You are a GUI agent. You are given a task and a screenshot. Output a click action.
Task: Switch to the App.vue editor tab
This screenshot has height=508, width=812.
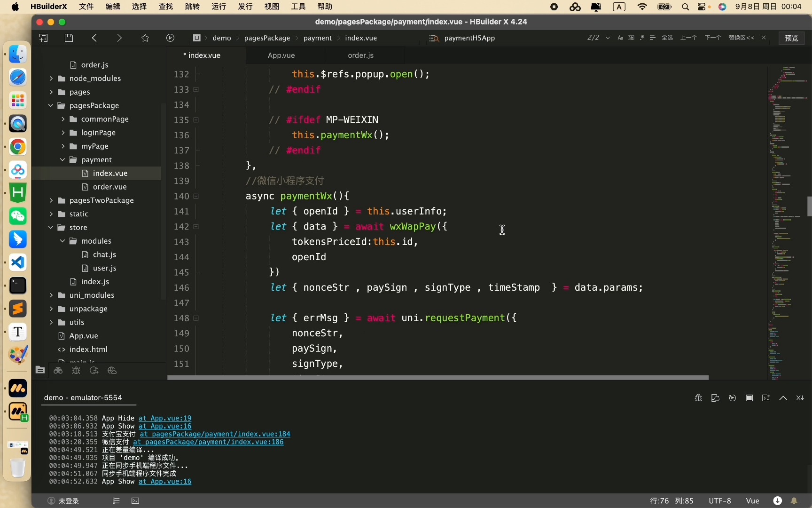[281, 56]
